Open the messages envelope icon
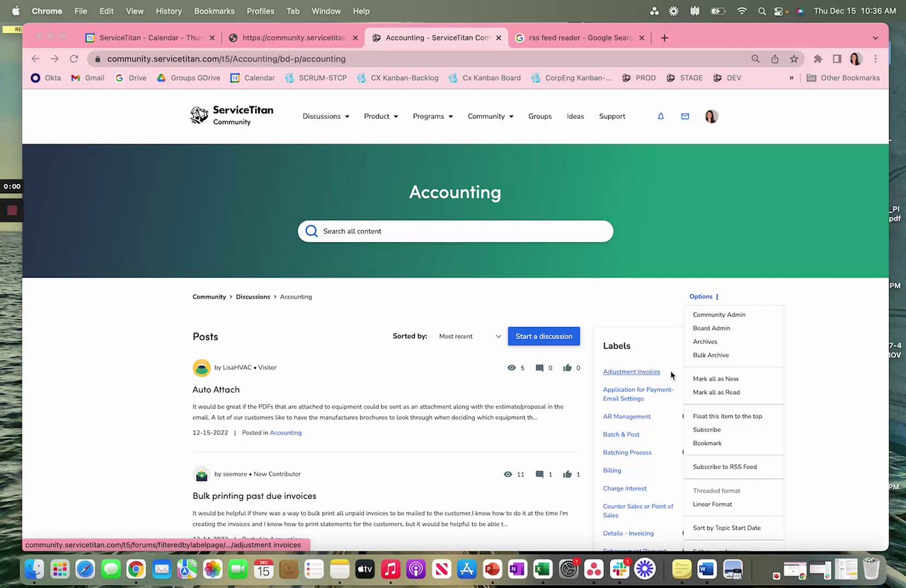This screenshot has height=588, width=906. coord(684,116)
